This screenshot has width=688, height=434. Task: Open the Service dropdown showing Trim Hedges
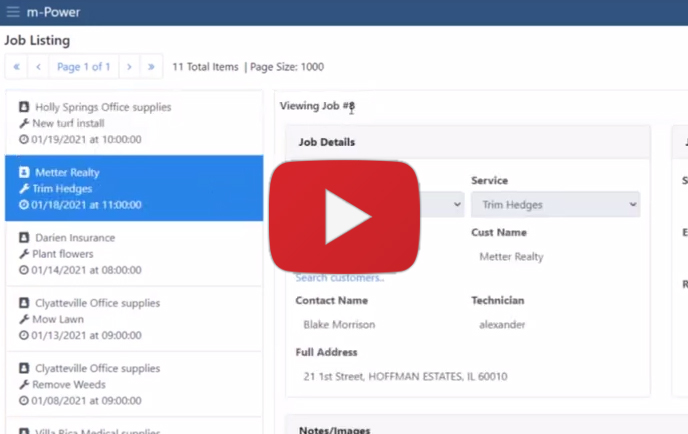pos(555,205)
